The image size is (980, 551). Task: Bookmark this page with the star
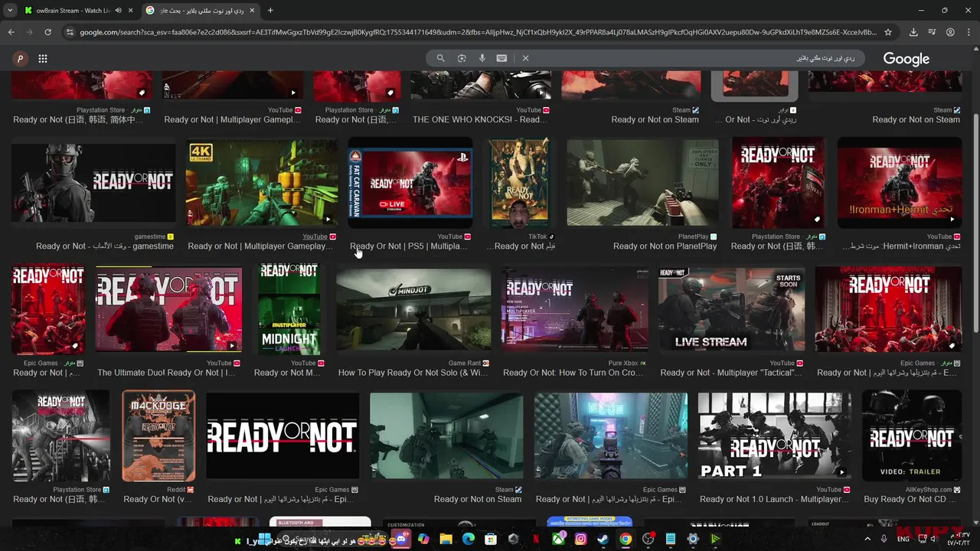point(888,32)
